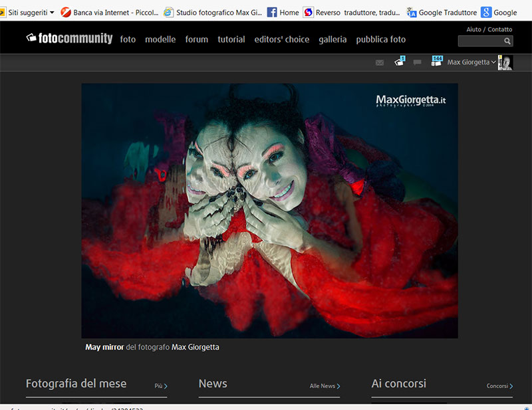
Task: Expand the Siti suggeriti dropdown arrow
Action: [52, 13]
